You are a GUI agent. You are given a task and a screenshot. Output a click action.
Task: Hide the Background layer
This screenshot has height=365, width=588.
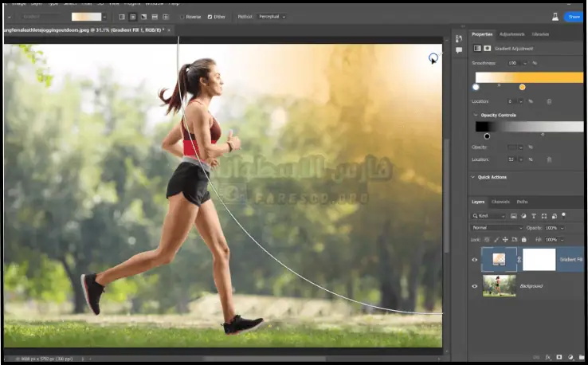475,285
